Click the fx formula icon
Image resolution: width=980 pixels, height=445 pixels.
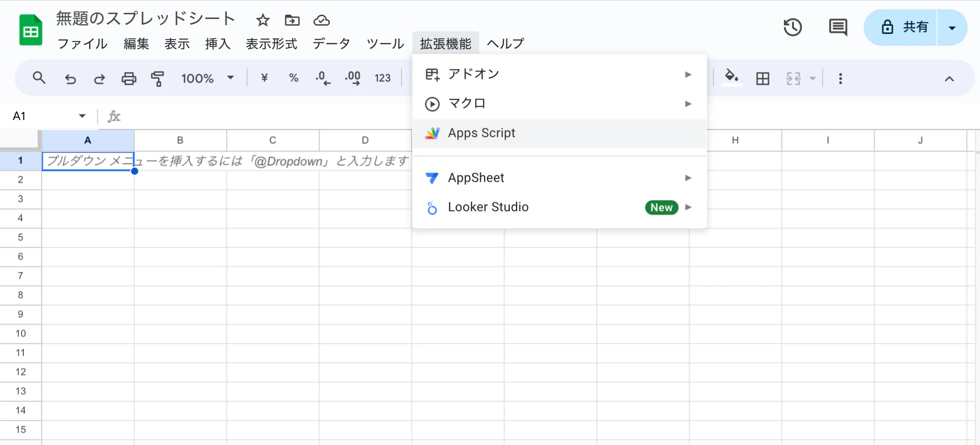coord(114,116)
